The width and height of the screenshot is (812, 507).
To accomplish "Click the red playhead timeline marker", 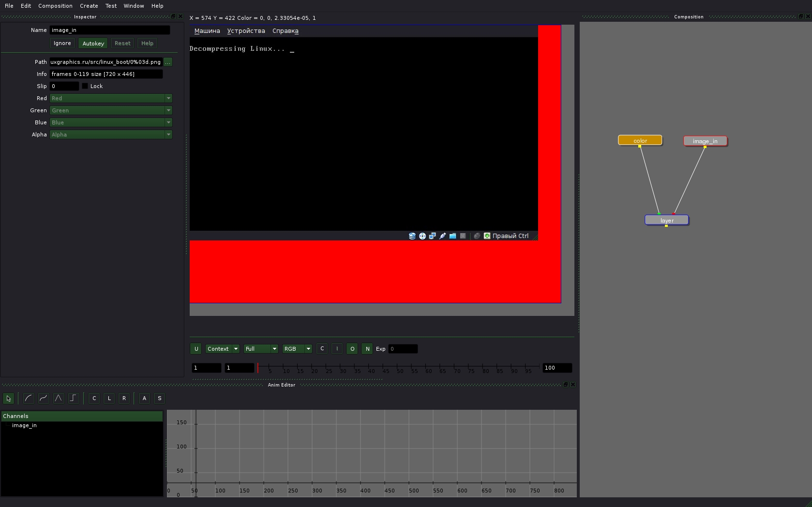I will pos(257,368).
